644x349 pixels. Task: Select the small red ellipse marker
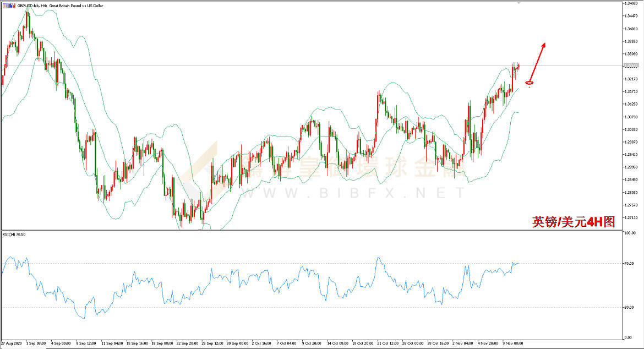(x=530, y=83)
